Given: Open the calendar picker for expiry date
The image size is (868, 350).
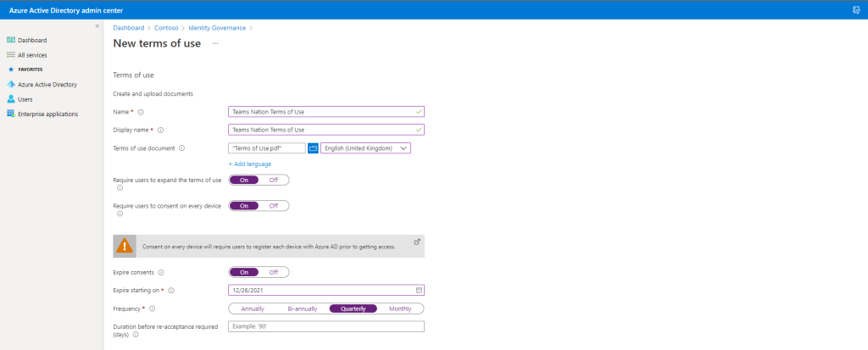Looking at the screenshot, I should point(419,290).
